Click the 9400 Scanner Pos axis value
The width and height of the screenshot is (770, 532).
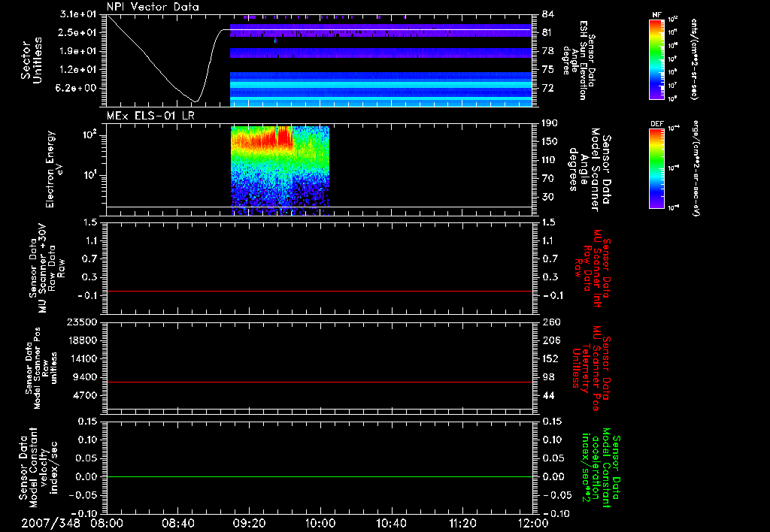pos(84,377)
